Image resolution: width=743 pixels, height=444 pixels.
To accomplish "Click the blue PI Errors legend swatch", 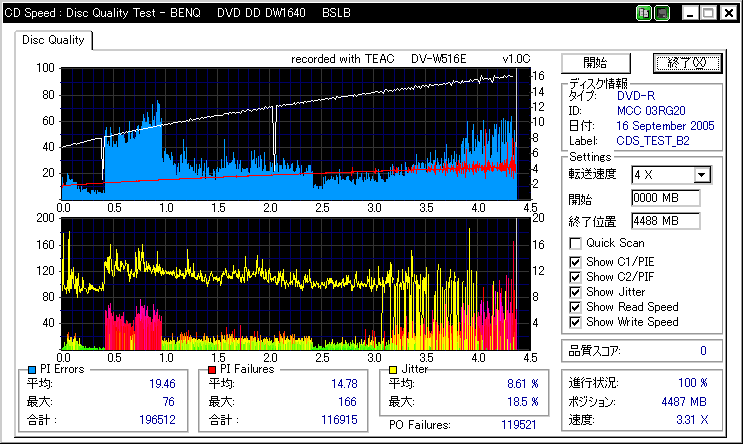I will point(32,370).
